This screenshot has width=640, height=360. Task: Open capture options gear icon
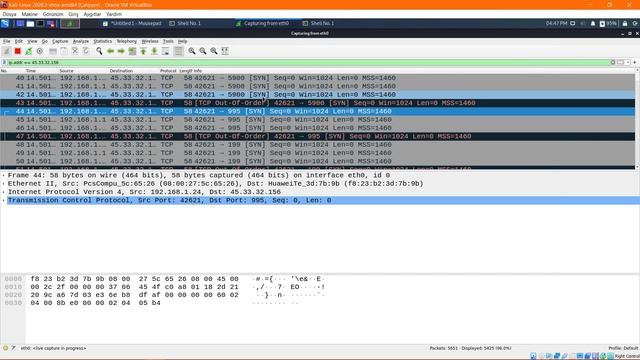tap(40, 51)
